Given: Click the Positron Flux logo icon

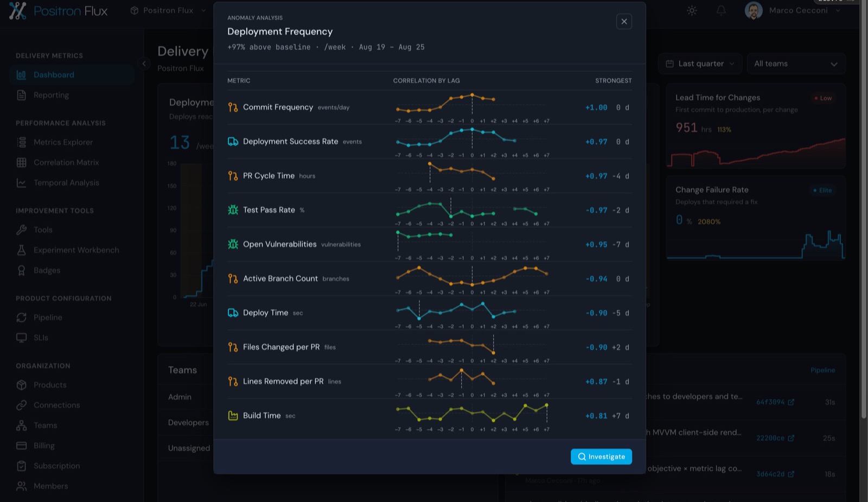Looking at the screenshot, I should [x=17, y=11].
